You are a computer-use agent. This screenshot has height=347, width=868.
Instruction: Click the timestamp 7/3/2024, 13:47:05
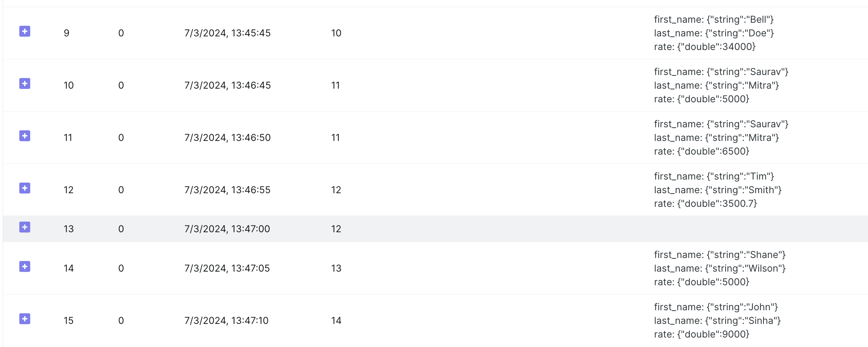pyautogui.click(x=227, y=269)
